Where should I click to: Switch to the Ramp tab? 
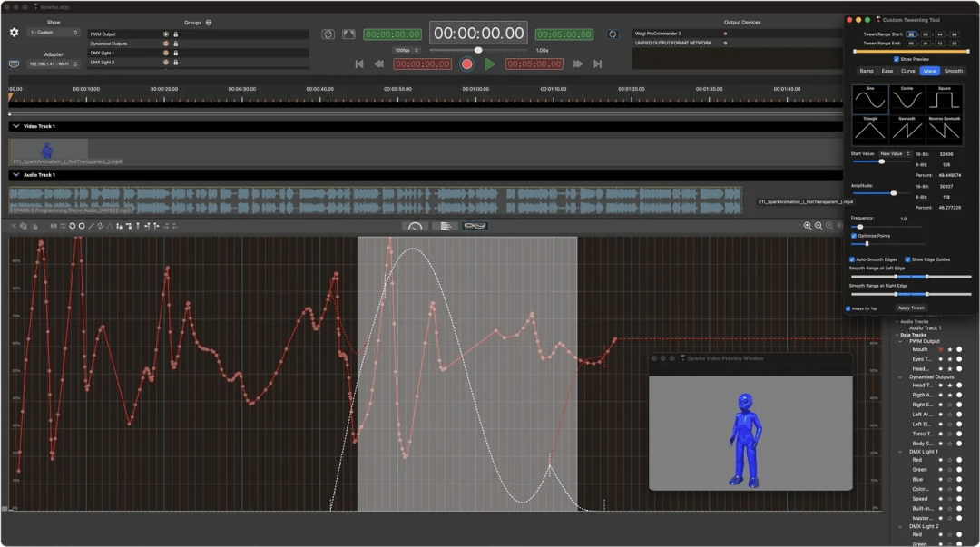pyautogui.click(x=867, y=72)
